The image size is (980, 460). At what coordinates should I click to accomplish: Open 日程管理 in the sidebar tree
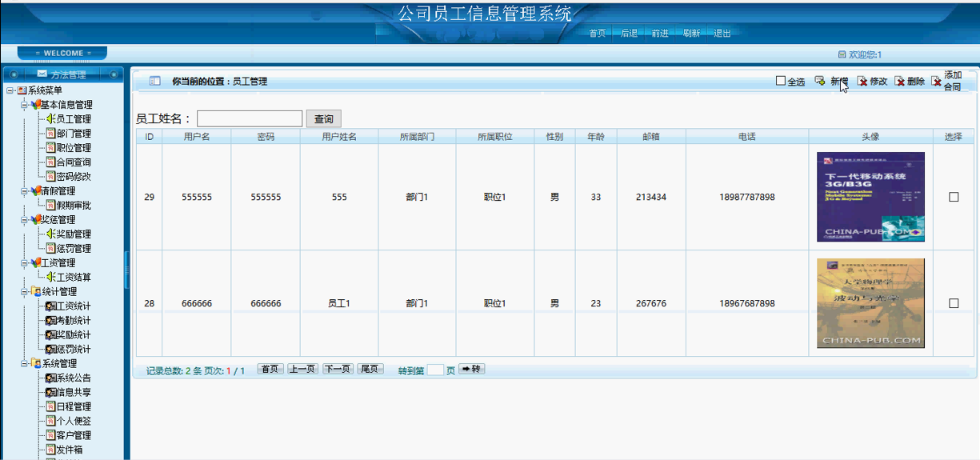point(73,407)
